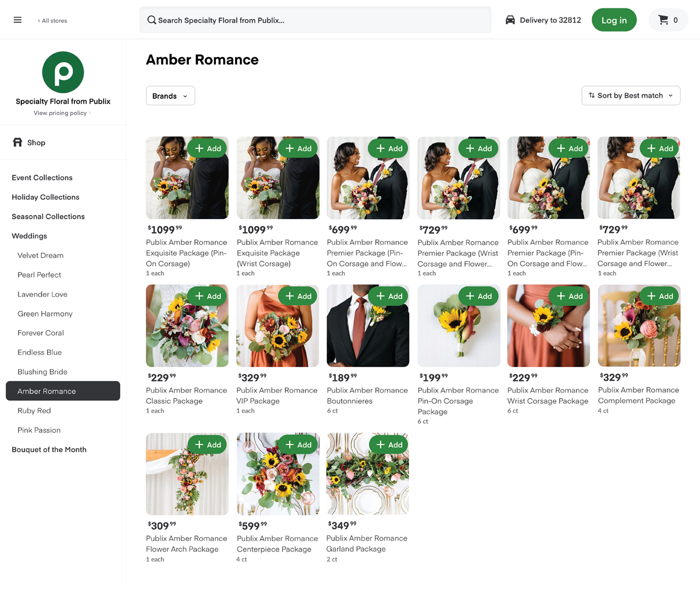Viewport: 700px width, 596px height.
Task: Add Exquisite Package (Pin-On Corsage) to cart
Action: [x=207, y=148]
